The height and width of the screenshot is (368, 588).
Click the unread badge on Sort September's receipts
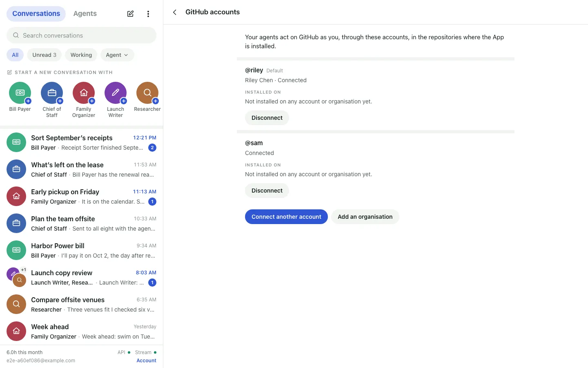pyautogui.click(x=152, y=148)
